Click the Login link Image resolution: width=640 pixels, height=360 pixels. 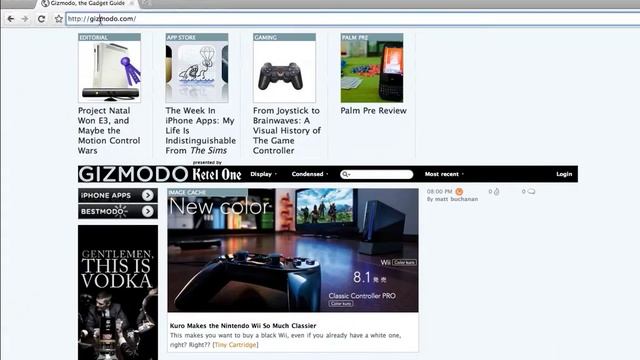[564, 174]
